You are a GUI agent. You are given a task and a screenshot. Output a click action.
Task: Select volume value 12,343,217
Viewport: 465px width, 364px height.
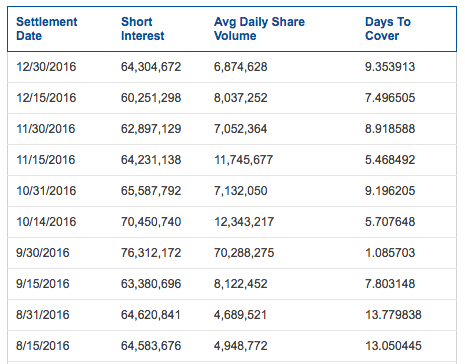pyautogui.click(x=244, y=222)
